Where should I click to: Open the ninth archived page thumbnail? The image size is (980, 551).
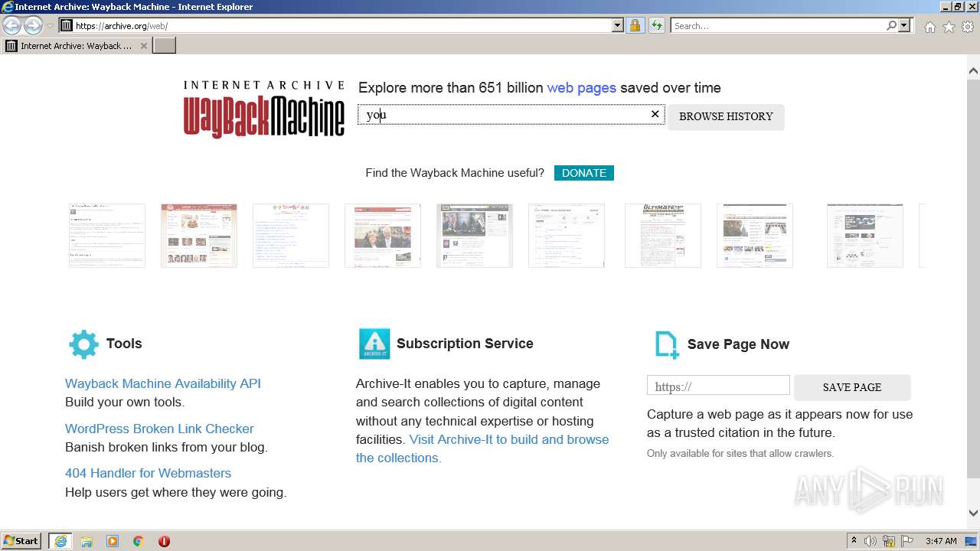pos(865,236)
